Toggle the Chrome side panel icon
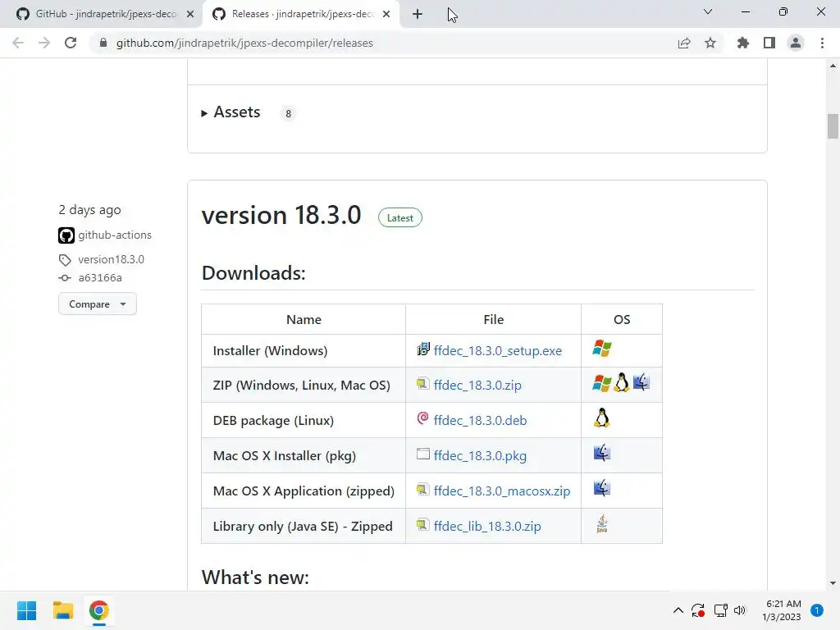Viewport: 840px width, 630px height. coord(769,43)
